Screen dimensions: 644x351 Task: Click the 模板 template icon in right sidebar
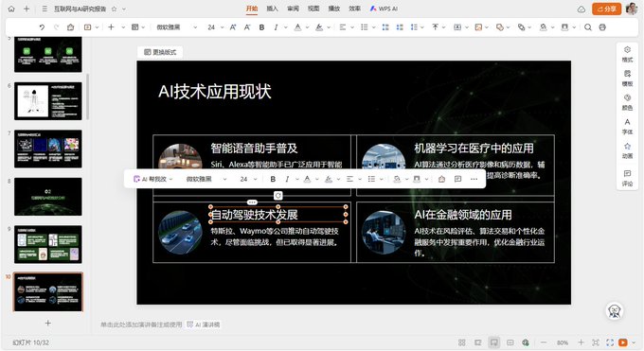627,78
